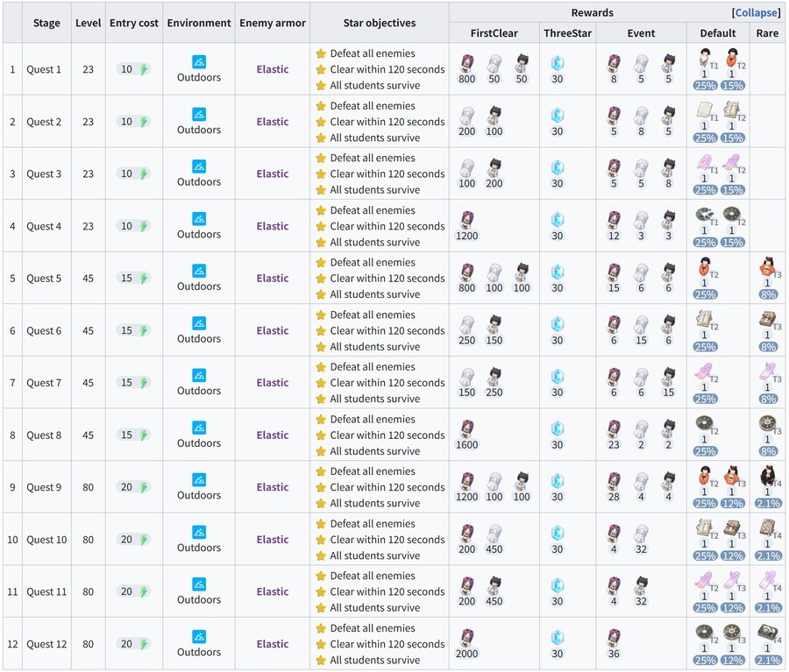Open the Elastic armor link for Quest 5
The width and height of the screenshot is (789, 672).
pos(272,279)
